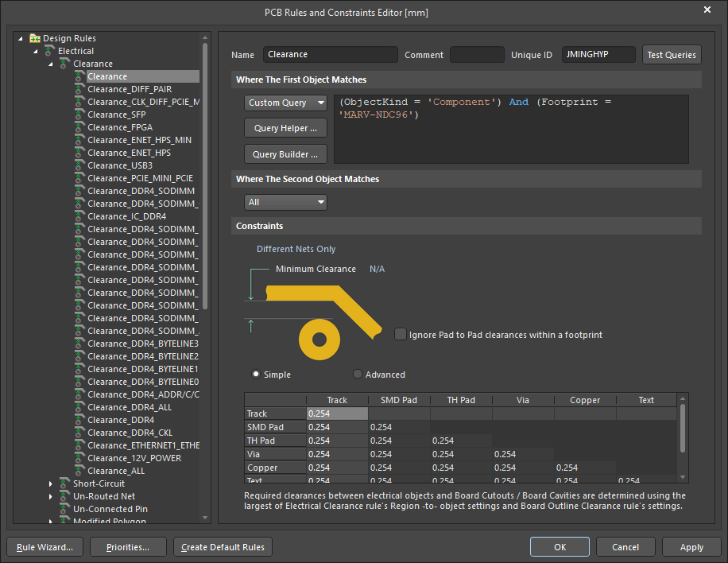
Task: Click the rule icon beside Clearance_DIFF_PAIR
Action: 79,89
